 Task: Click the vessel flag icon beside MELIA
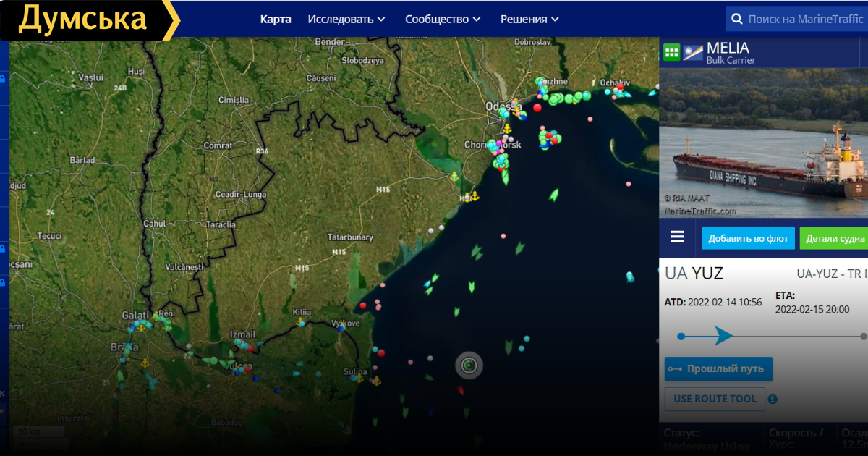coord(693,52)
